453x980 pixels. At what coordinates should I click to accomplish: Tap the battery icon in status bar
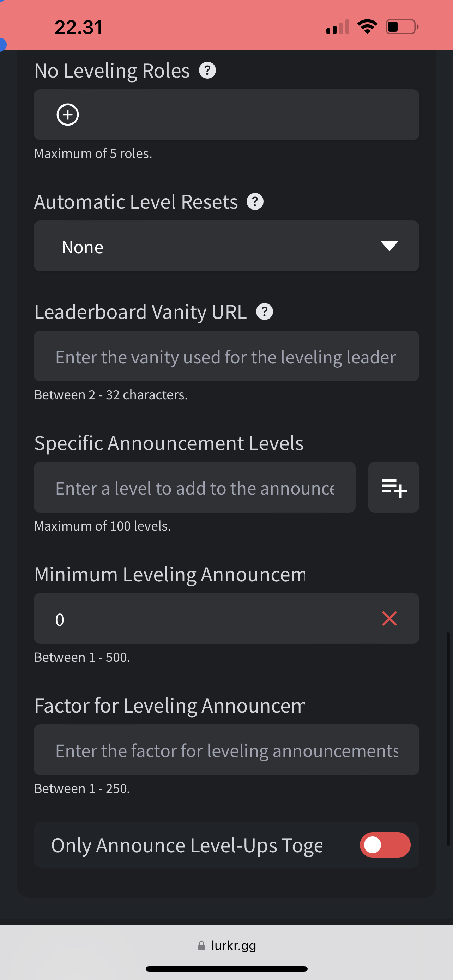click(401, 27)
